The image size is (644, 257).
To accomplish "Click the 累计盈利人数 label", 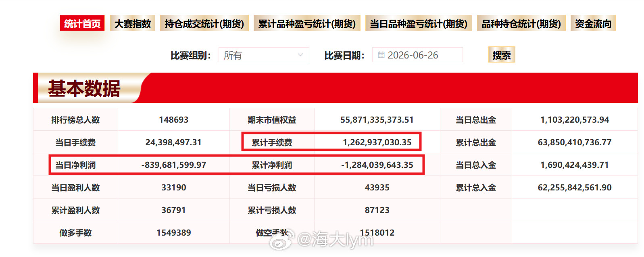I will pyautogui.click(x=75, y=210).
